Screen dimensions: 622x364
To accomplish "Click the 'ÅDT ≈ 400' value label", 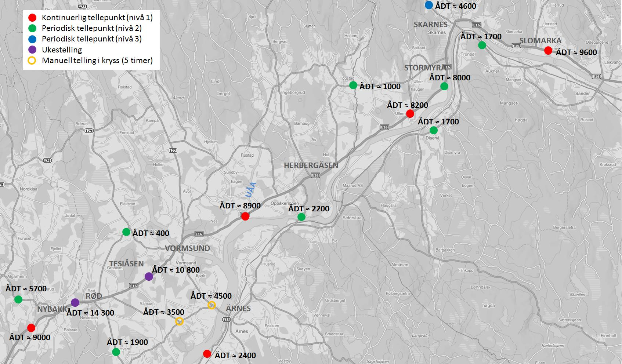I will point(151,233).
